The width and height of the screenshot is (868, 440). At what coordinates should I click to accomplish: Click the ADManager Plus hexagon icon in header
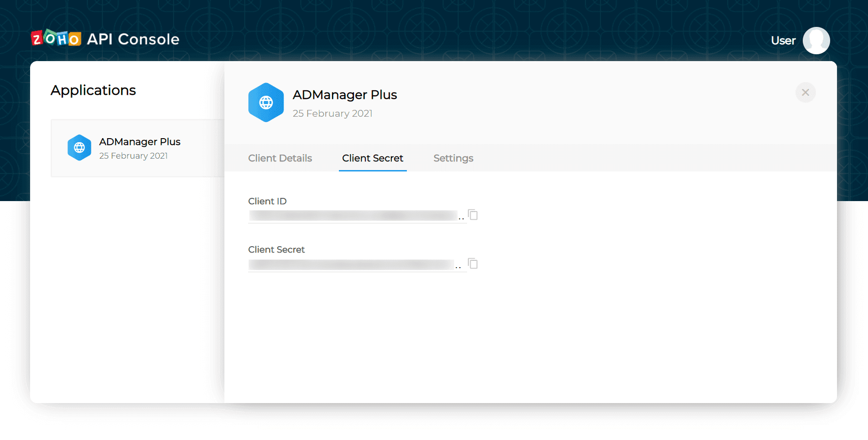[266, 103]
